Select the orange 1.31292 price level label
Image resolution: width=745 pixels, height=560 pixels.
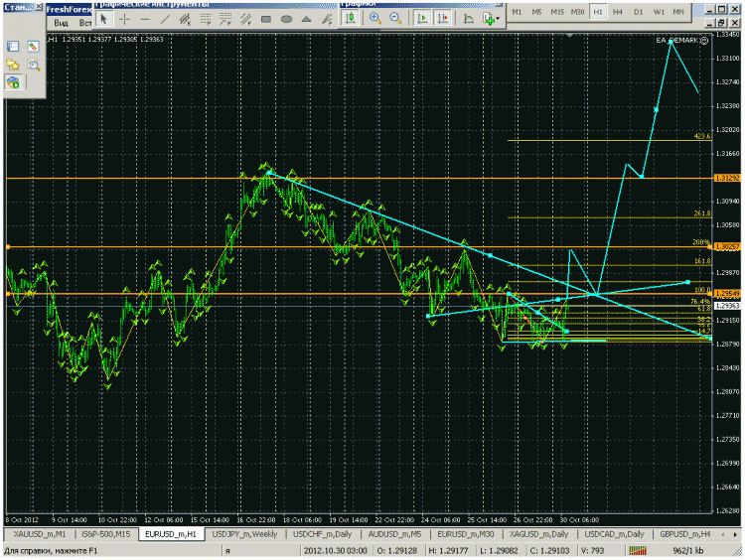coord(727,178)
